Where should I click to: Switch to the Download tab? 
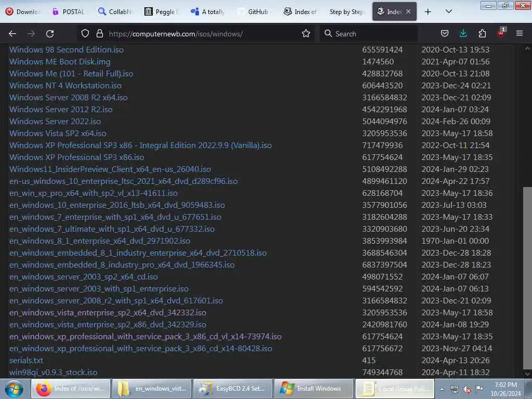(x=23, y=11)
